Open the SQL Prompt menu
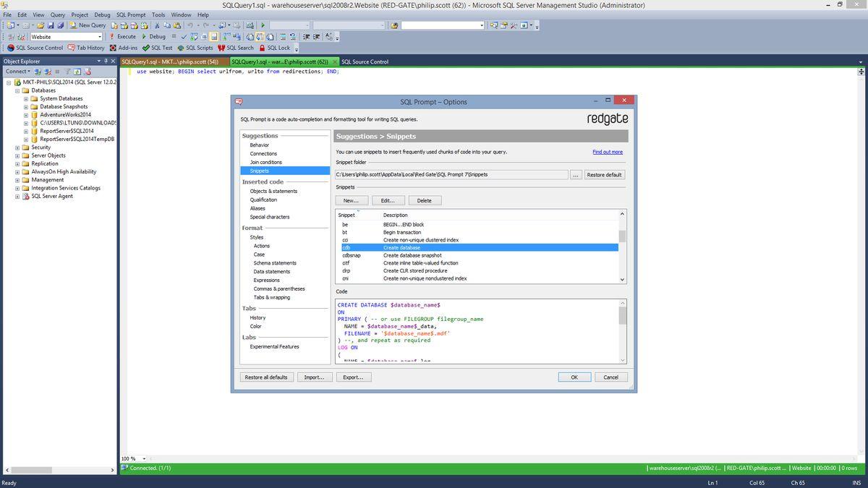Screen dimensions: 868x488 (131, 14)
